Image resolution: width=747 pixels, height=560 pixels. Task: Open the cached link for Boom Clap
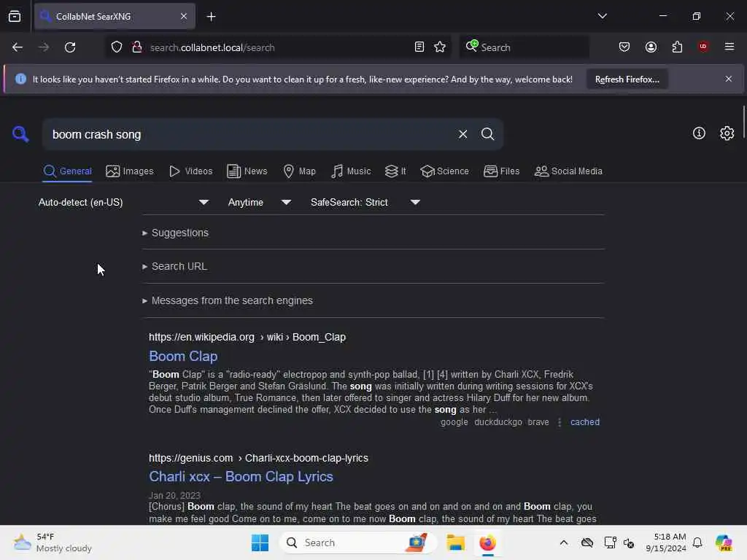coord(584,422)
